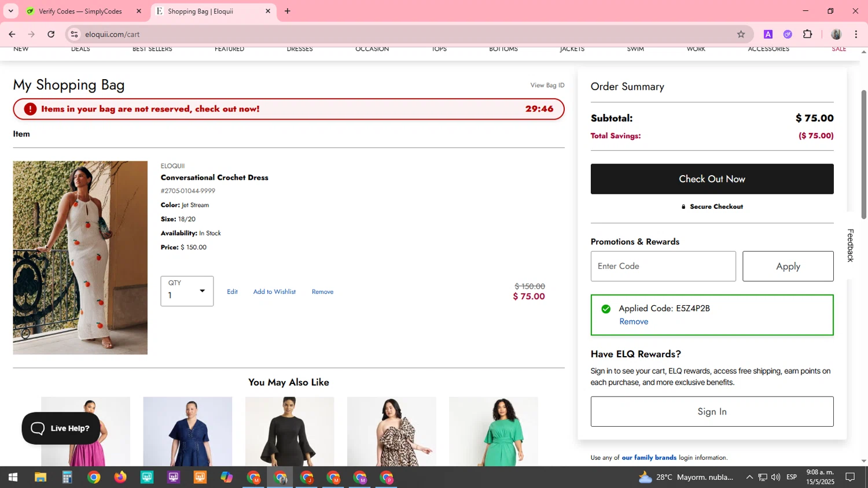The height and width of the screenshot is (488, 868).
Task: Reload the Eloquii cart page
Action: coord(51,34)
